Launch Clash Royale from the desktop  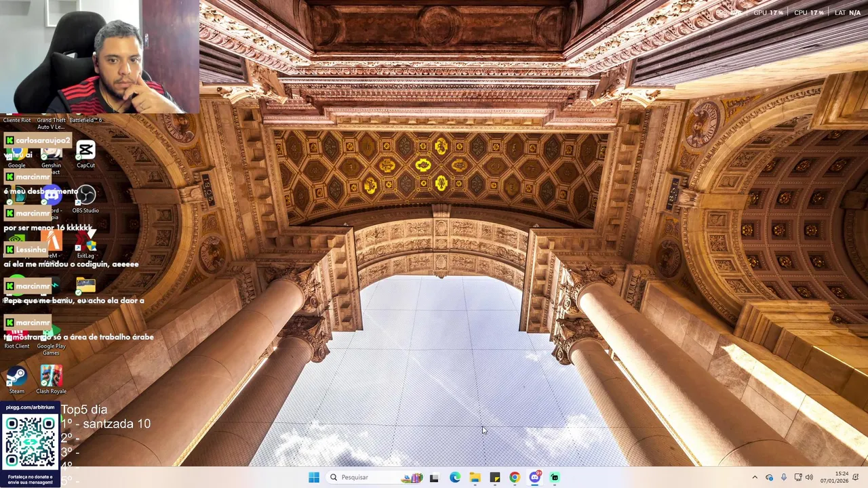pos(51,380)
